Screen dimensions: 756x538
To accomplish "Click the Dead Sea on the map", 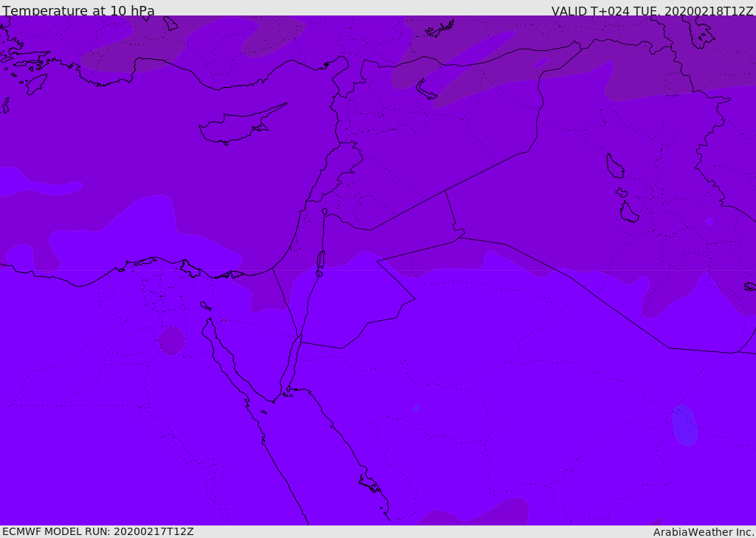I will [320, 260].
